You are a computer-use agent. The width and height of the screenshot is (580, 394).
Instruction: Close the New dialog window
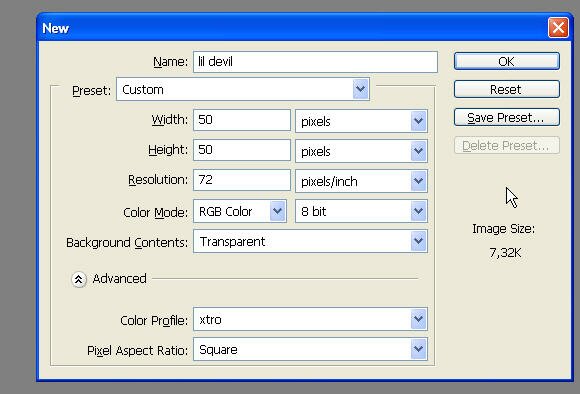coord(558,28)
